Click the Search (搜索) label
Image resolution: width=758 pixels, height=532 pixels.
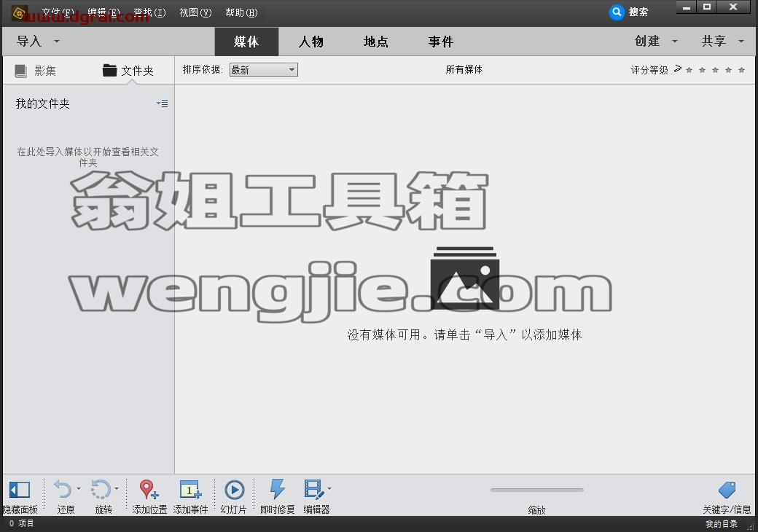point(638,12)
